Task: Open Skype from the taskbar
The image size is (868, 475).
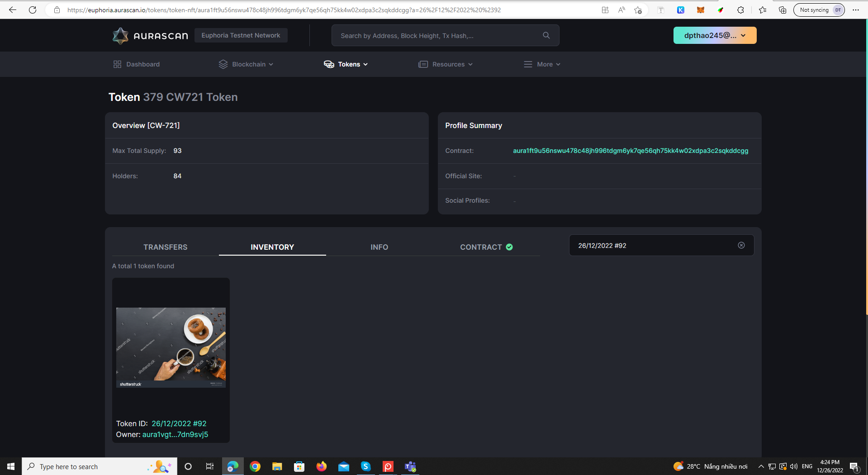Action: click(366, 466)
